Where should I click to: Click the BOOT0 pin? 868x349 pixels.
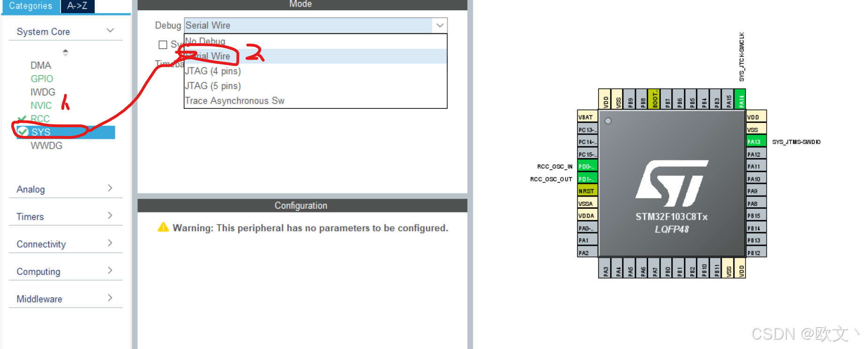pos(655,99)
